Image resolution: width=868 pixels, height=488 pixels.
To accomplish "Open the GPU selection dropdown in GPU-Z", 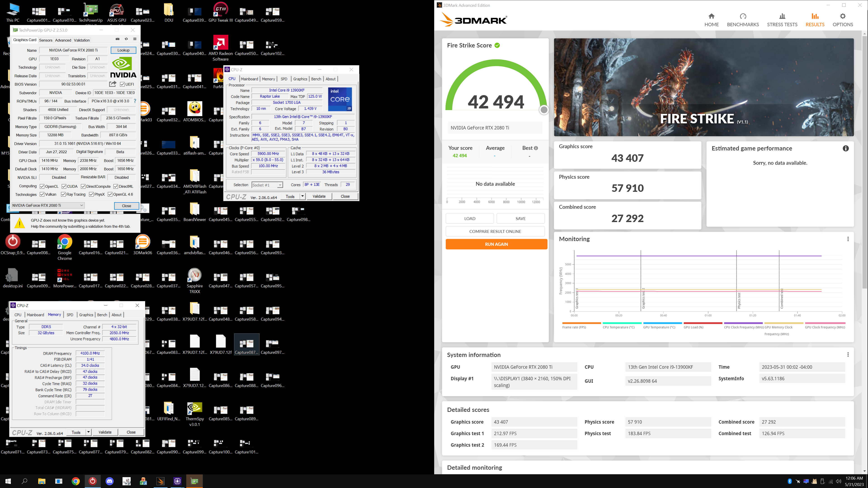I will tap(48, 205).
